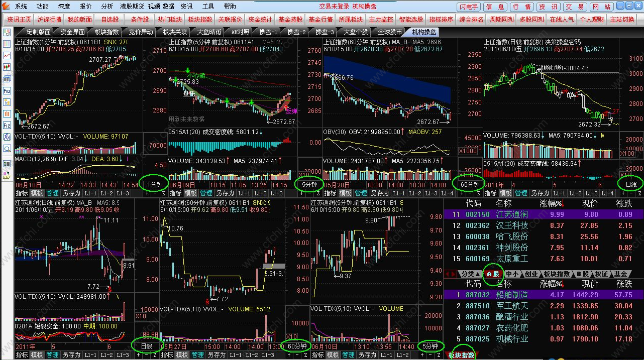Zoom out with - on 1分钟 chart
Viewport: 644px width, 360px height.
[x=155, y=193]
